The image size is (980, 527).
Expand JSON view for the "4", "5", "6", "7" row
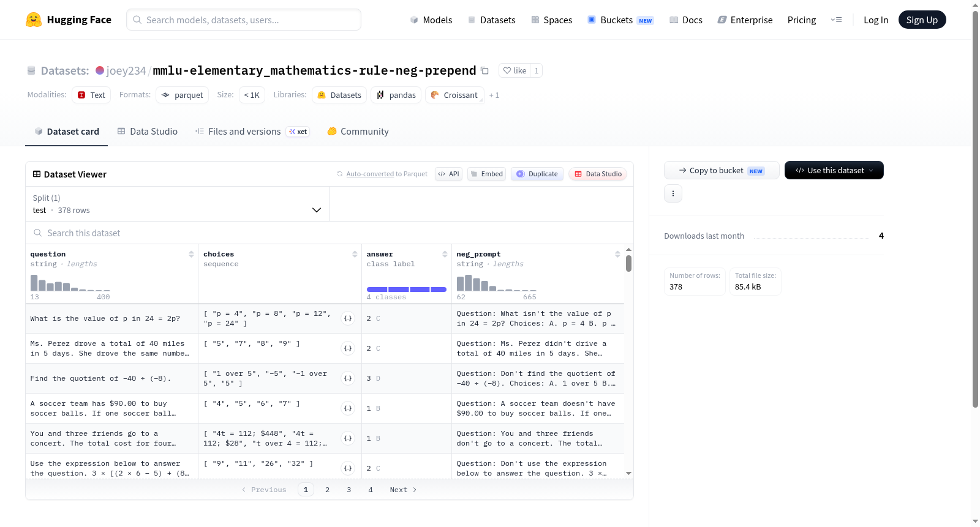[x=348, y=408]
